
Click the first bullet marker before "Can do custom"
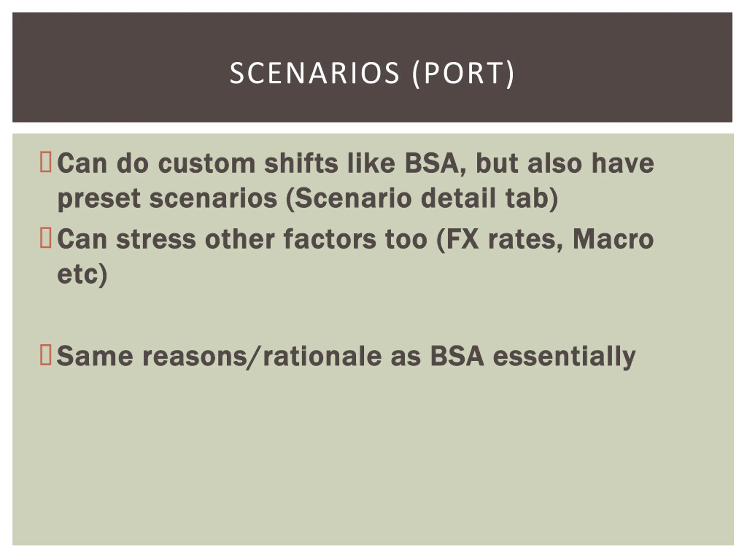coord(46,162)
